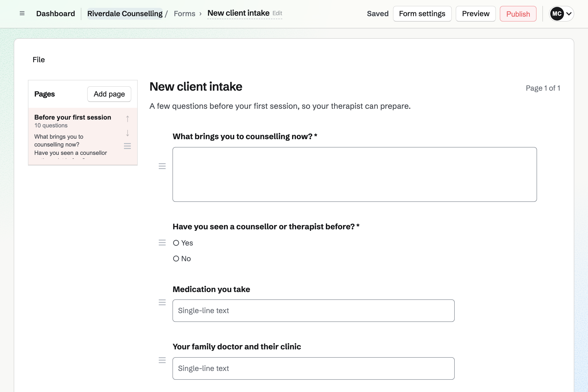
Task: Click 'What brings you to counselling now?' question label
Action: pos(245,136)
